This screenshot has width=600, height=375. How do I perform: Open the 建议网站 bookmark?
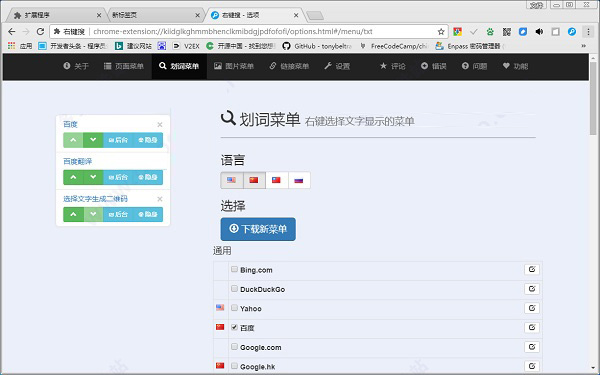134,46
